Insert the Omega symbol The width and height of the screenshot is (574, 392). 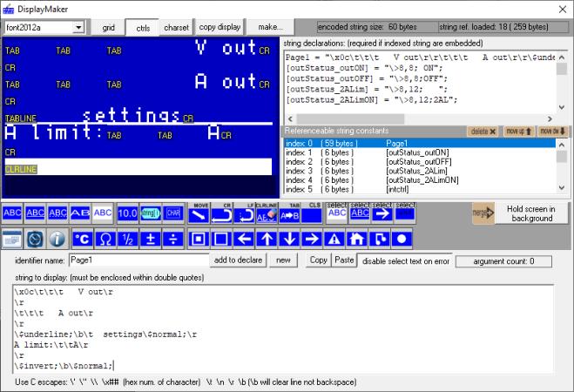coord(105,239)
